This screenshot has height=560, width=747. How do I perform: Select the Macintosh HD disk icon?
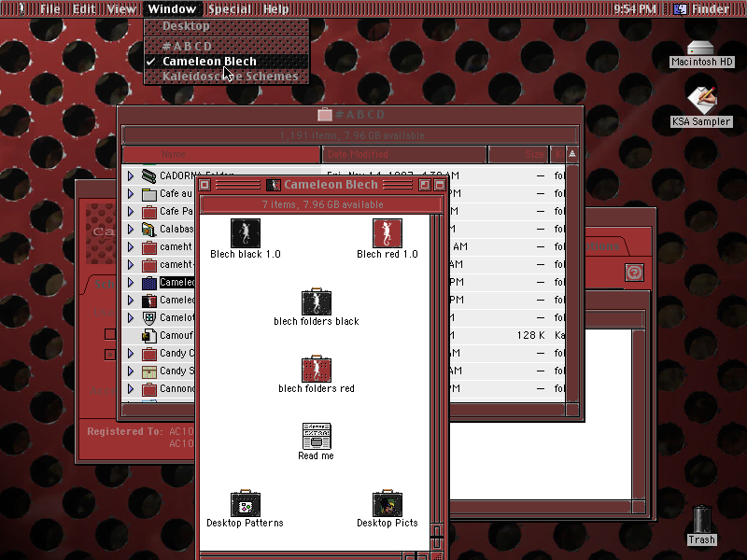coord(700,49)
